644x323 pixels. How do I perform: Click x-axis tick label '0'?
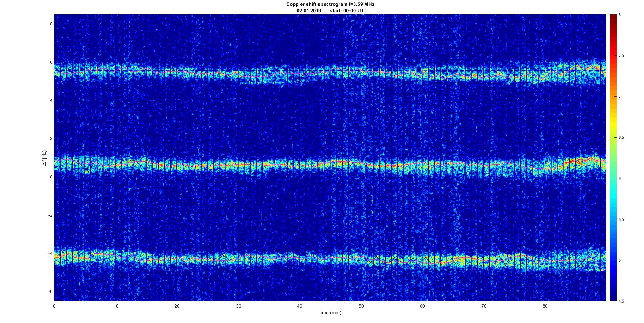coord(54,306)
